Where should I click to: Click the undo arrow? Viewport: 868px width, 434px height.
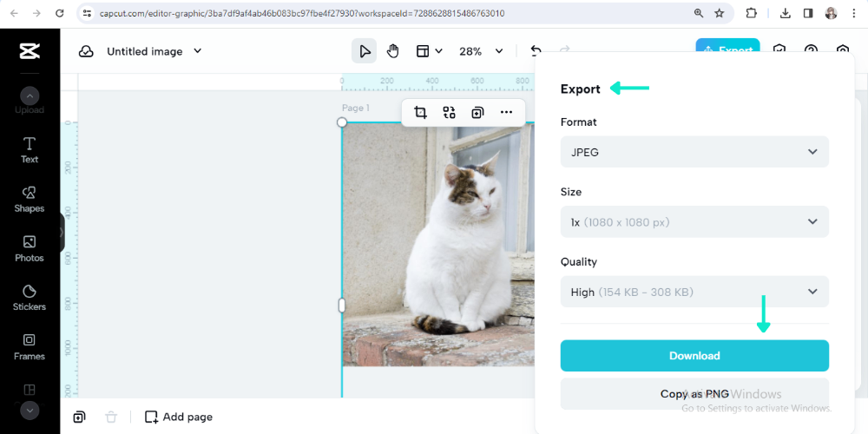[536, 51]
